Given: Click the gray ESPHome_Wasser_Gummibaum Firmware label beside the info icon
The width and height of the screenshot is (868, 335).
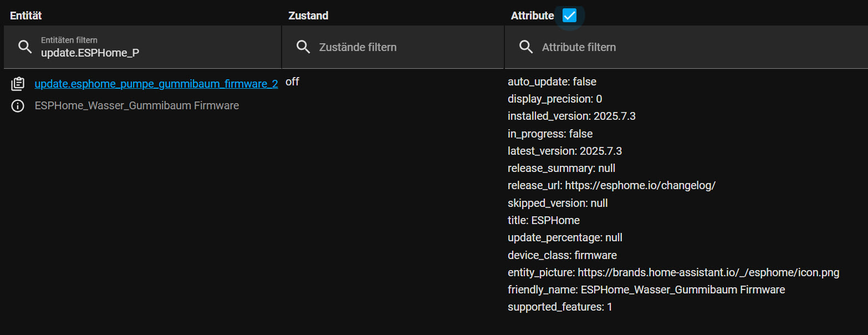Looking at the screenshot, I should pyautogui.click(x=137, y=105).
